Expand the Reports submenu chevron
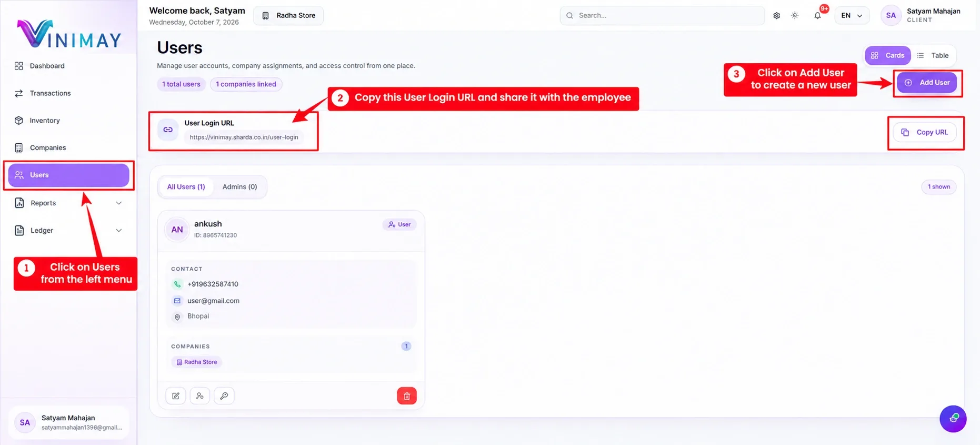The height and width of the screenshot is (445, 980). pos(119,203)
